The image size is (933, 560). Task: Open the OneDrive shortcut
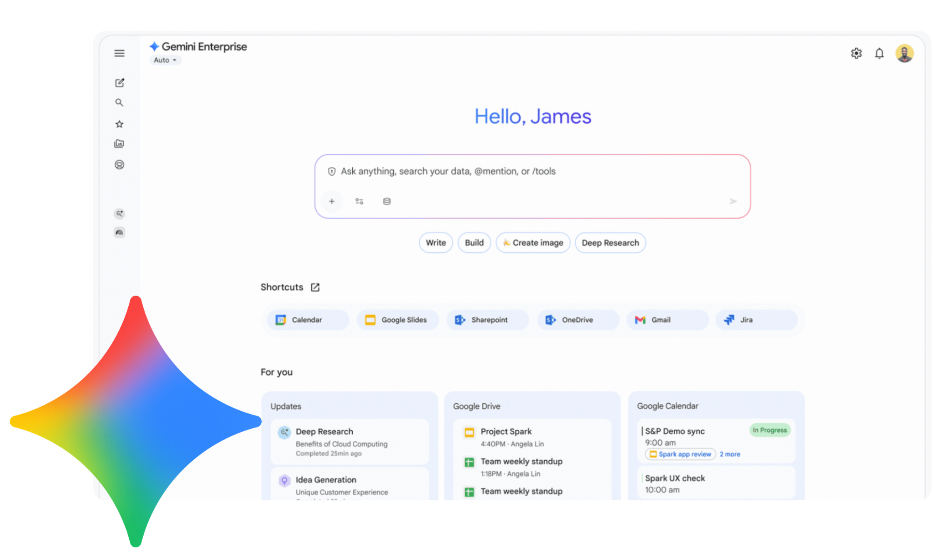tap(578, 320)
